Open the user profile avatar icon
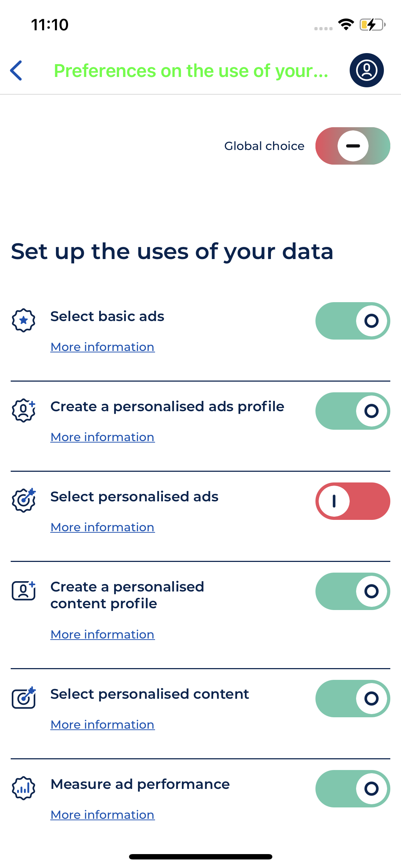Viewport: 401px width, 868px height. (366, 70)
